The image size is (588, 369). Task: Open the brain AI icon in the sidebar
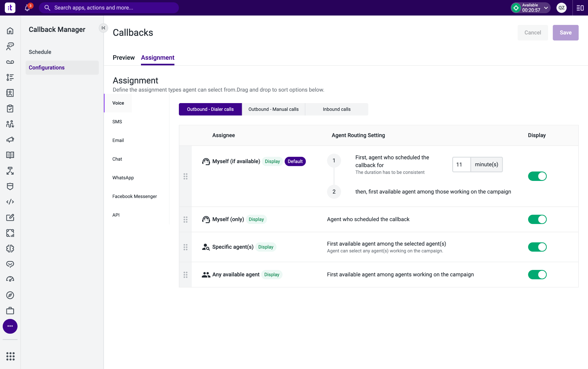coord(10,248)
